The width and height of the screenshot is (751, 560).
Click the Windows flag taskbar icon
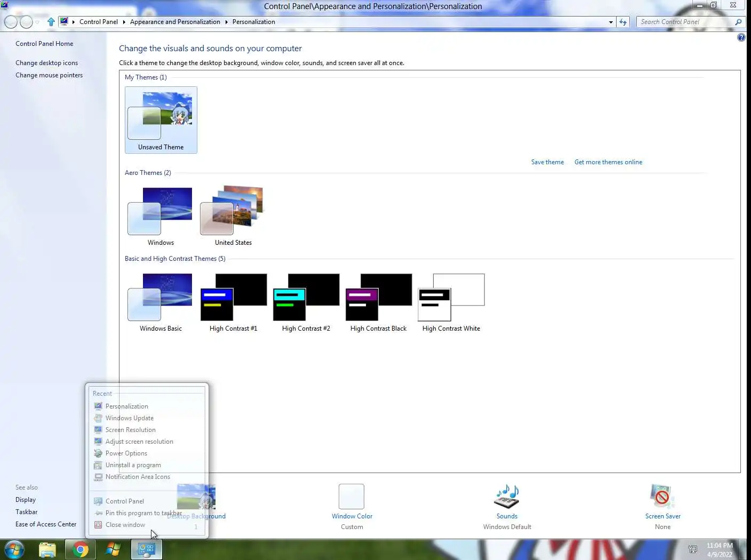pyautogui.click(x=113, y=549)
